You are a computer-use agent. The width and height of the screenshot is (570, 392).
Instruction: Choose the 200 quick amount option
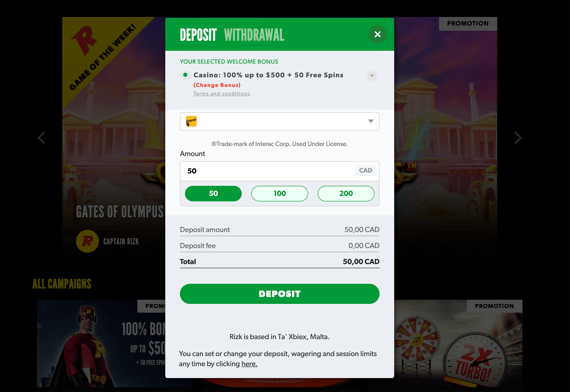pos(346,193)
